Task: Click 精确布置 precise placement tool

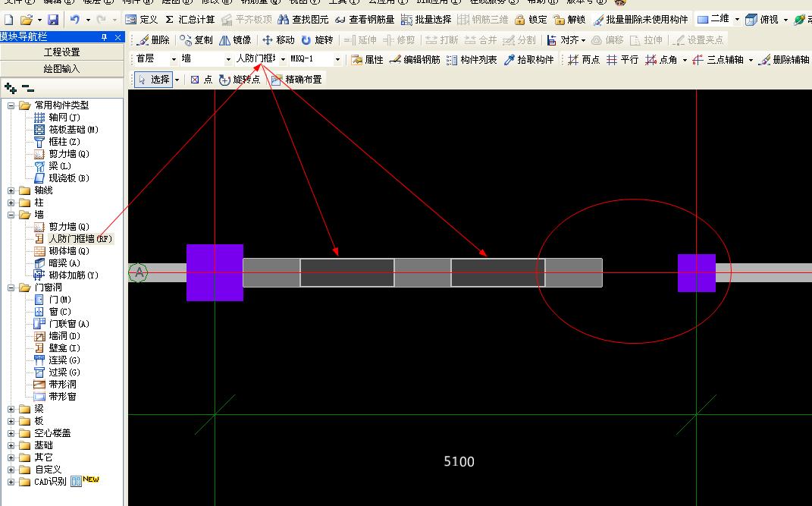Action: click(x=296, y=79)
